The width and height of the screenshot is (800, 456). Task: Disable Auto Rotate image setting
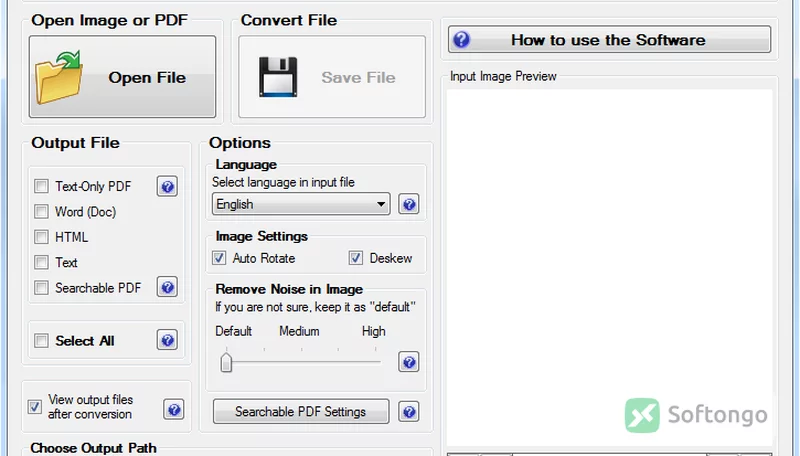click(219, 258)
